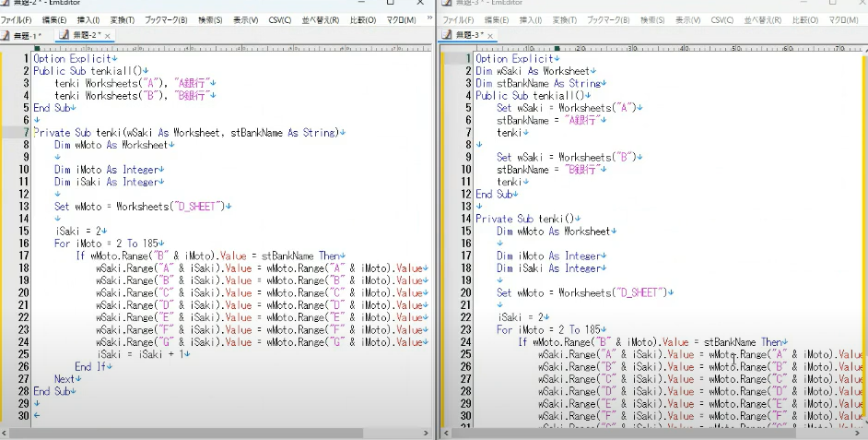Screen dimensions: 868x440
Task: Click the 無題-3 tab document icon
Action: 447,36
